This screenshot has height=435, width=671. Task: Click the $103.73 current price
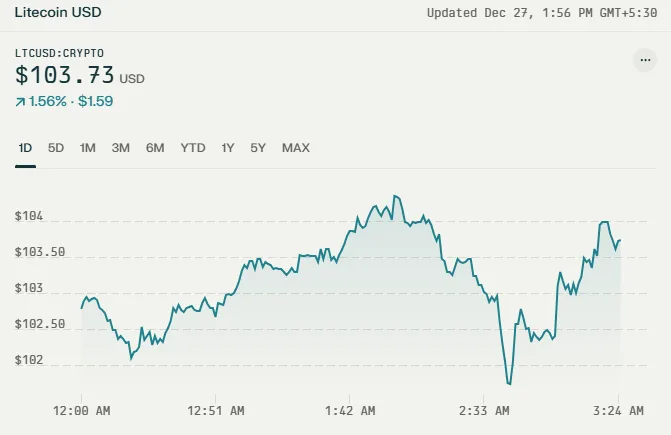(x=65, y=75)
